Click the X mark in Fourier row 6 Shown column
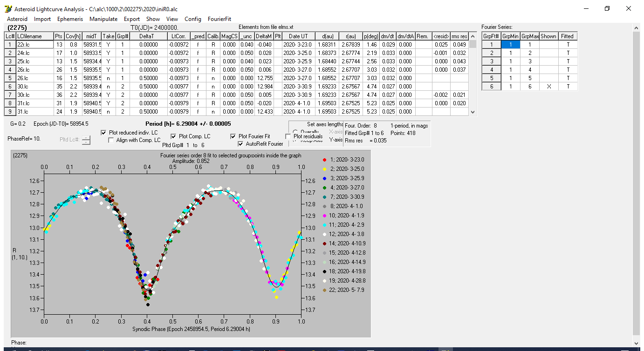This screenshot has width=644, height=351. [548, 87]
